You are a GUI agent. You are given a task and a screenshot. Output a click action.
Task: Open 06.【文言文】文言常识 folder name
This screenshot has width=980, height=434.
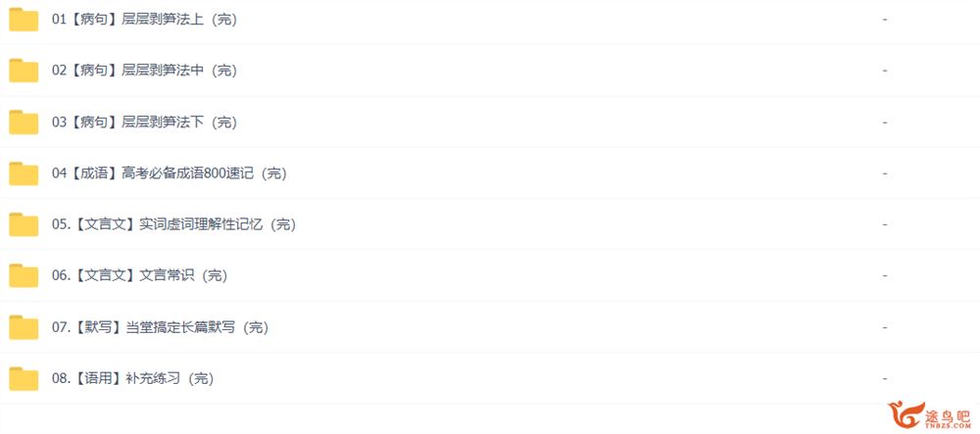click(x=139, y=275)
